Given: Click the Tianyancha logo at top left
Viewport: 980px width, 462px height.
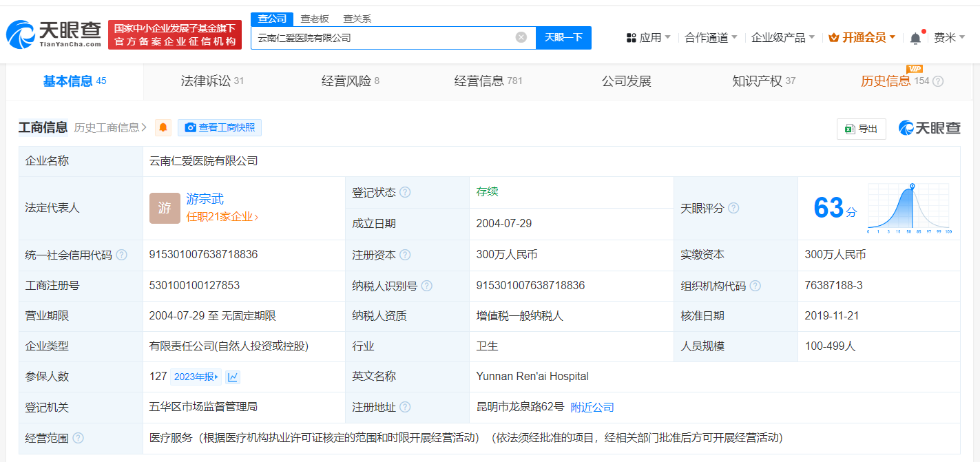Looking at the screenshot, I should [x=54, y=34].
